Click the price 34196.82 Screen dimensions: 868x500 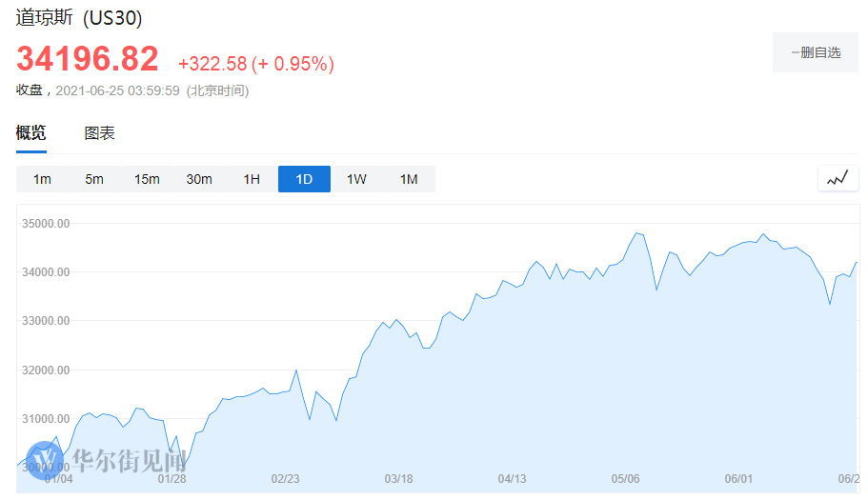pos(88,59)
